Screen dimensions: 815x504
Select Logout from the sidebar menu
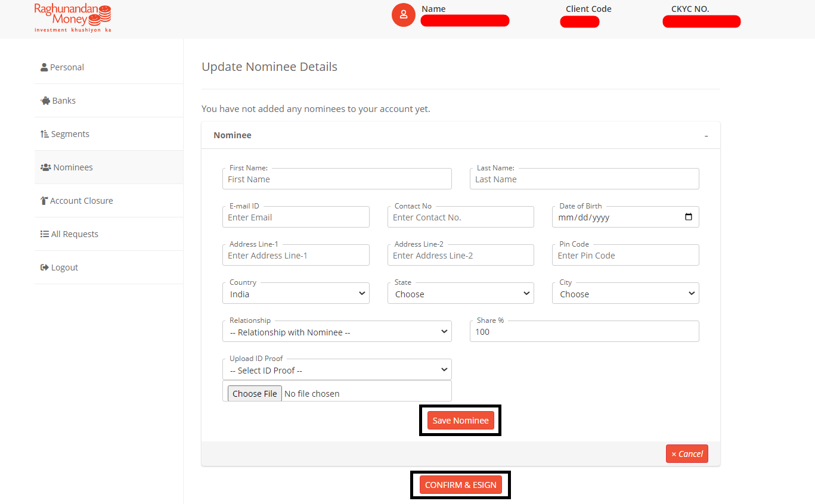click(x=109, y=267)
